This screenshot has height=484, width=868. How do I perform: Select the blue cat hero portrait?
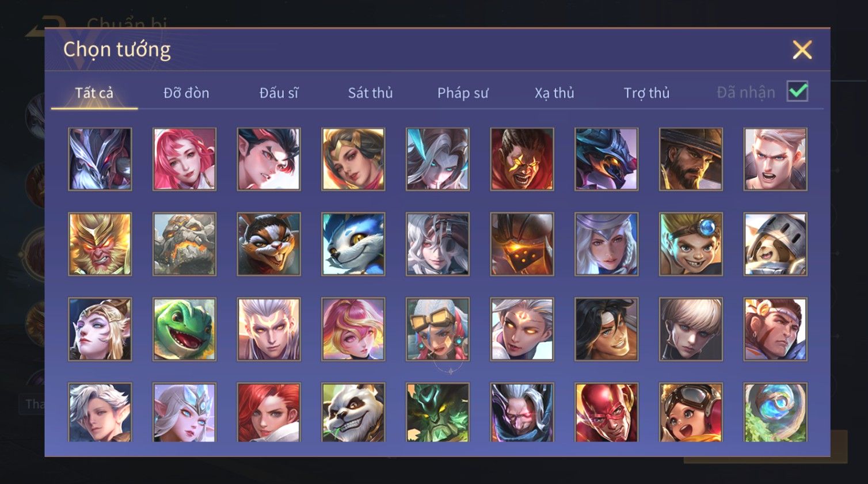click(x=353, y=244)
